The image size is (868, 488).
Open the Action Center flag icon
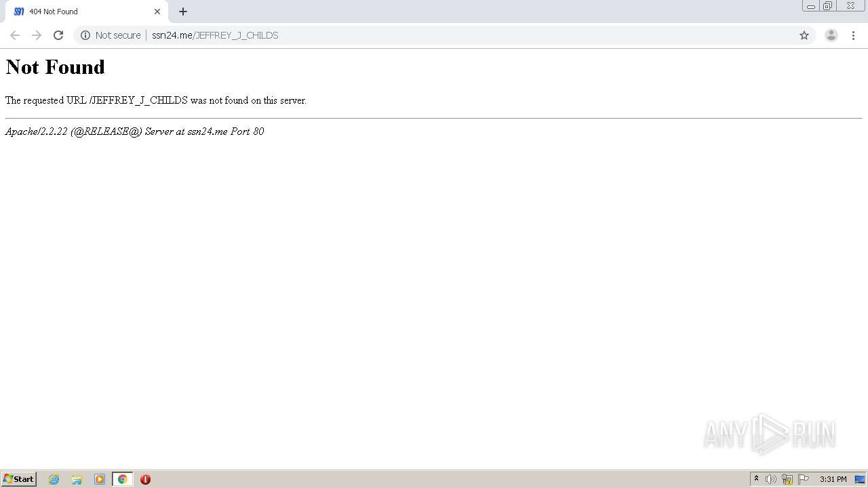click(804, 479)
